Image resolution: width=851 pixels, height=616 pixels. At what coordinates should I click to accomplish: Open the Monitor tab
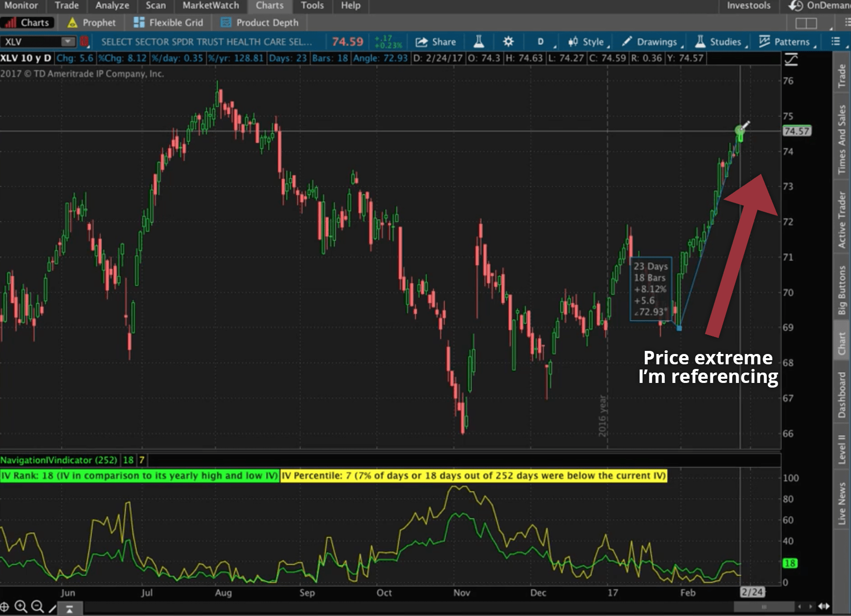[21, 6]
